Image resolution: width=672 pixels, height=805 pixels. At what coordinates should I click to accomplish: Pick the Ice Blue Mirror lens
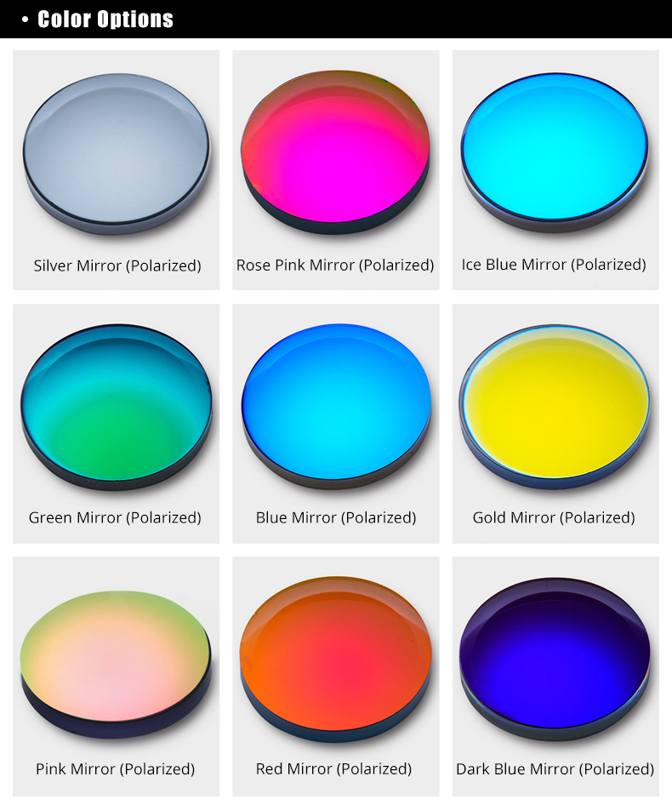[x=555, y=153]
